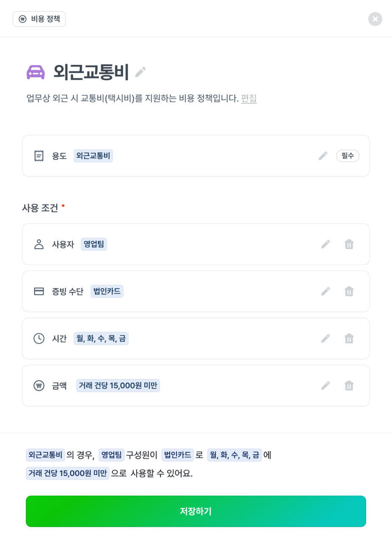Click the 편집 link after description
This screenshot has height=553, width=392.
point(249,98)
